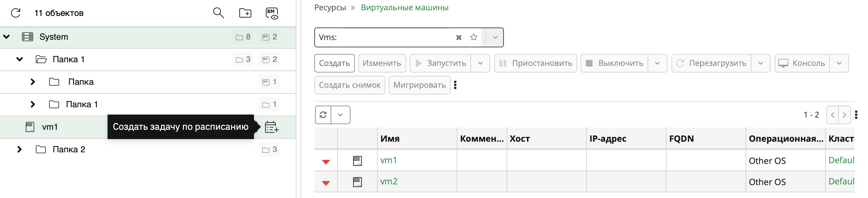Open the Выключить dropdown arrow

(657, 63)
